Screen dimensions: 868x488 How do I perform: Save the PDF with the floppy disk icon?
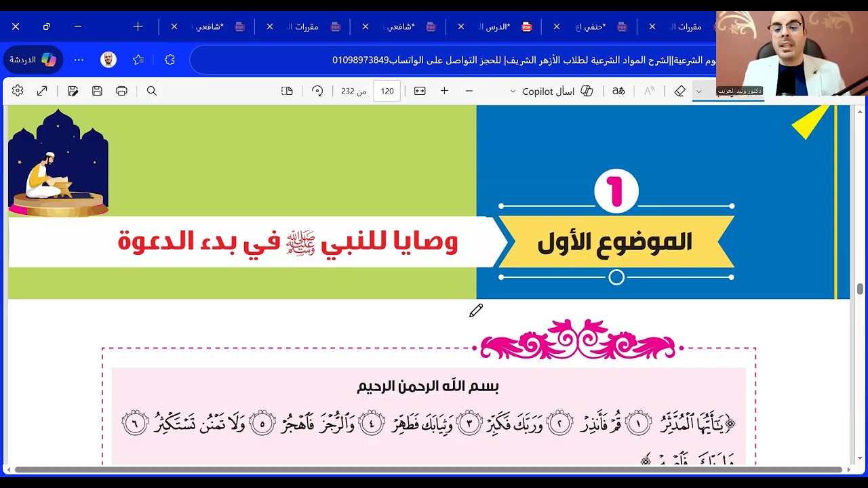(x=97, y=91)
